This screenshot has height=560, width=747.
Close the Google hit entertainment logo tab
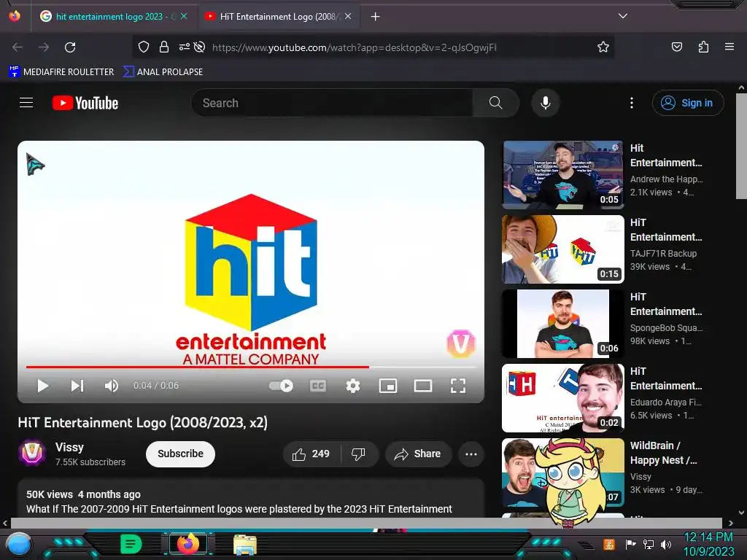click(x=184, y=16)
